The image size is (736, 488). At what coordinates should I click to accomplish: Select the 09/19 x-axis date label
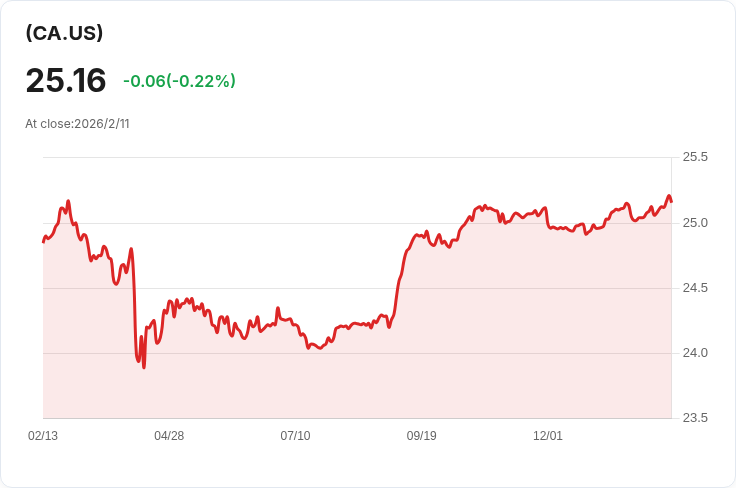pyautogui.click(x=422, y=435)
